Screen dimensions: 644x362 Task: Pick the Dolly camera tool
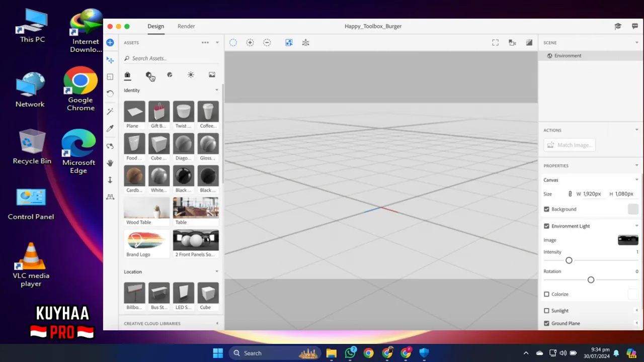click(x=110, y=180)
